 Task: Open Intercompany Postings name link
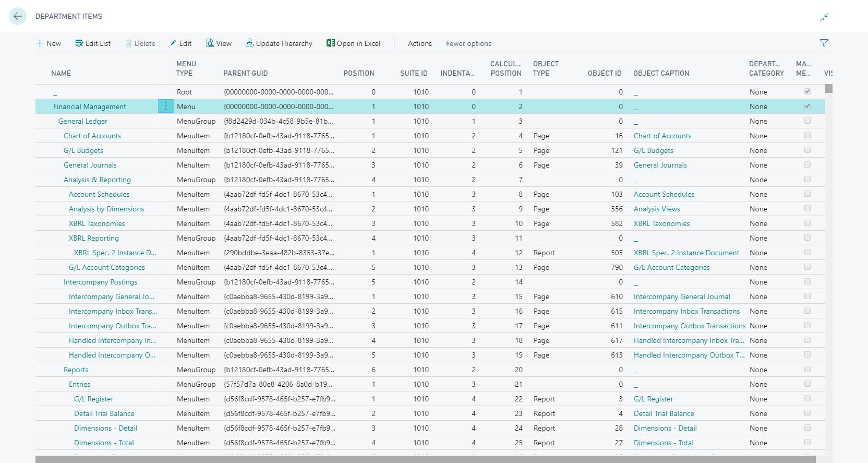[x=100, y=282]
